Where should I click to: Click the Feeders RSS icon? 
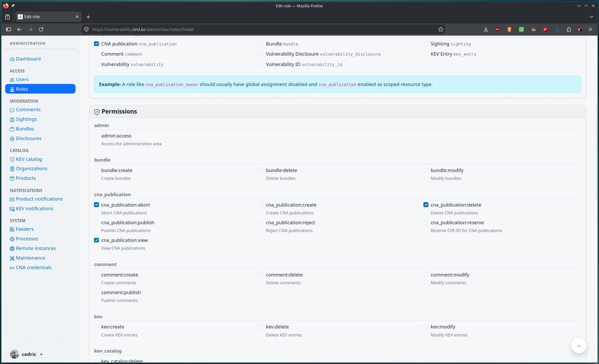(12, 229)
